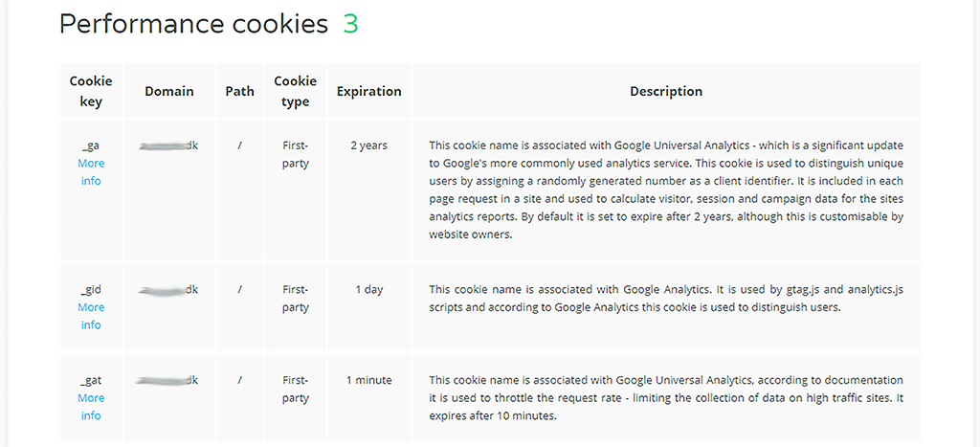Click the 1 minute expiration cell

pos(368,380)
